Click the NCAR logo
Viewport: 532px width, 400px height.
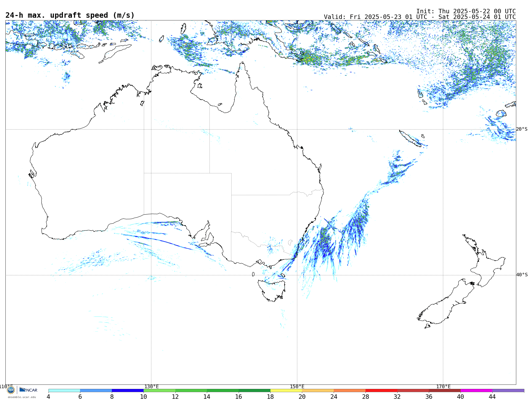pyautogui.click(x=28, y=390)
